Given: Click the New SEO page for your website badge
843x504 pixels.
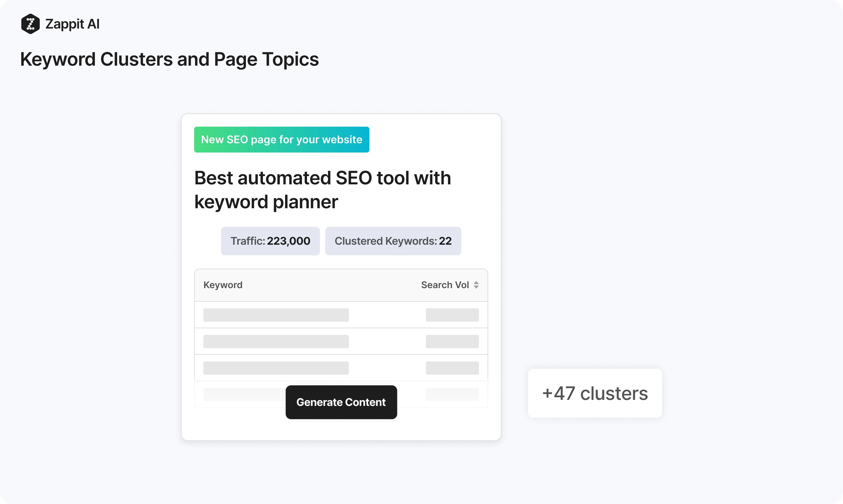Looking at the screenshot, I should (281, 140).
